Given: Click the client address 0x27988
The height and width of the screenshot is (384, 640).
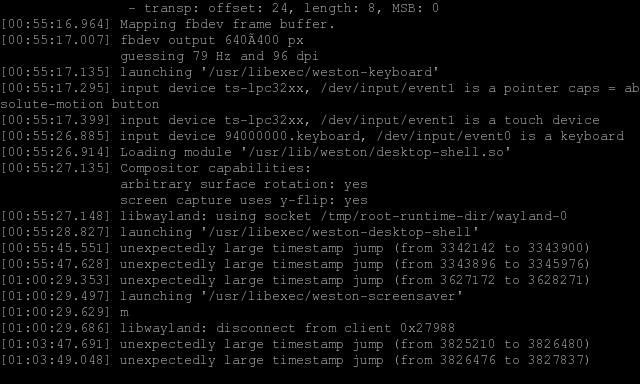Looking at the screenshot, I should coord(427,328).
